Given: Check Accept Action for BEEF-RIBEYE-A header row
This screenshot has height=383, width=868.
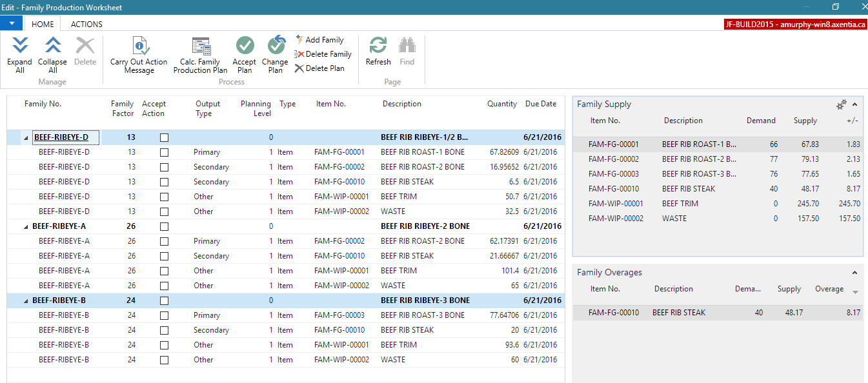Looking at the screenshot, I should pos(164,226).
